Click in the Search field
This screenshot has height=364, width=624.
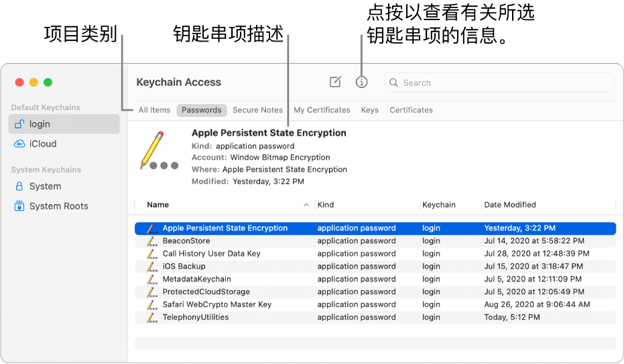click(x=503, y=83)
